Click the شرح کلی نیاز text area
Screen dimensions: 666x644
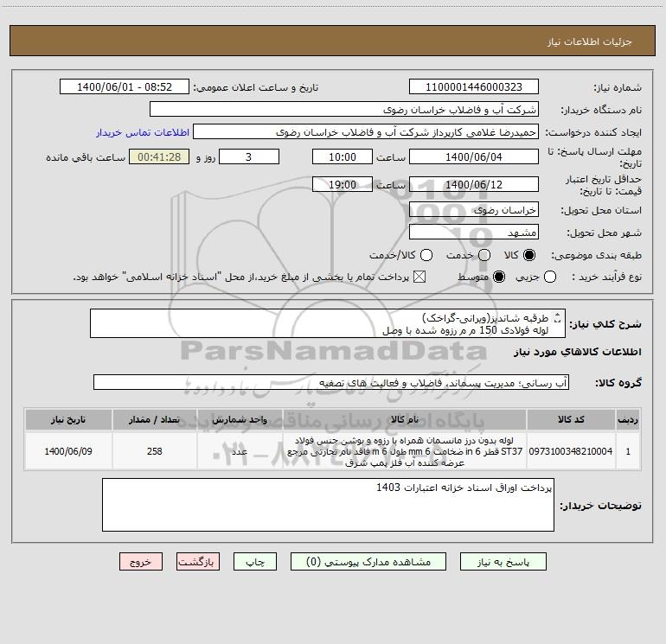[x=328, y=323]
